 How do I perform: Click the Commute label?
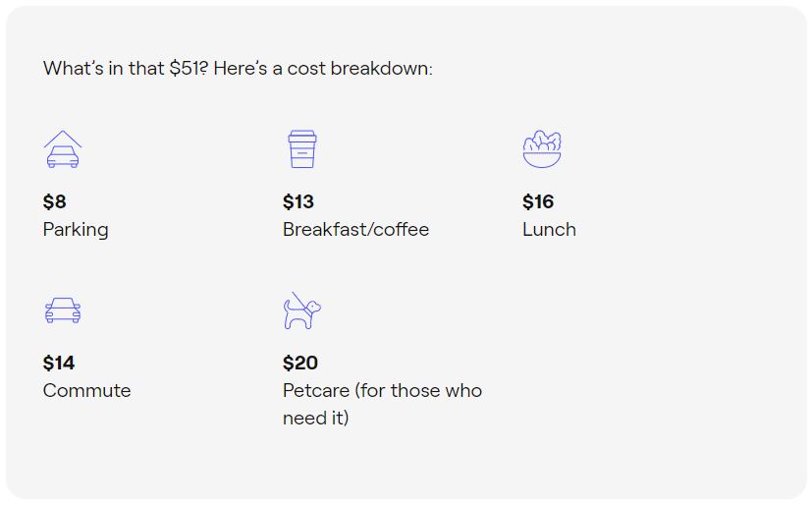point(87,390)
